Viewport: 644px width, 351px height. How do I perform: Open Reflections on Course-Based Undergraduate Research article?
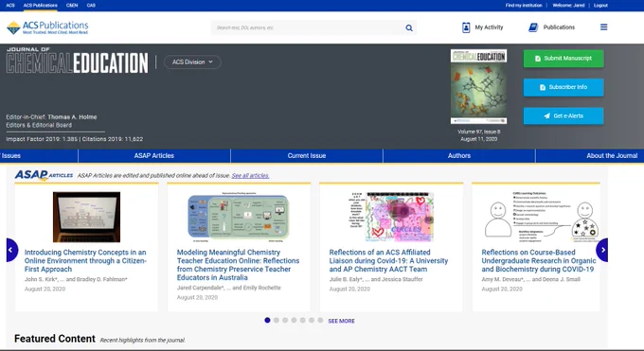coord(539,261)
